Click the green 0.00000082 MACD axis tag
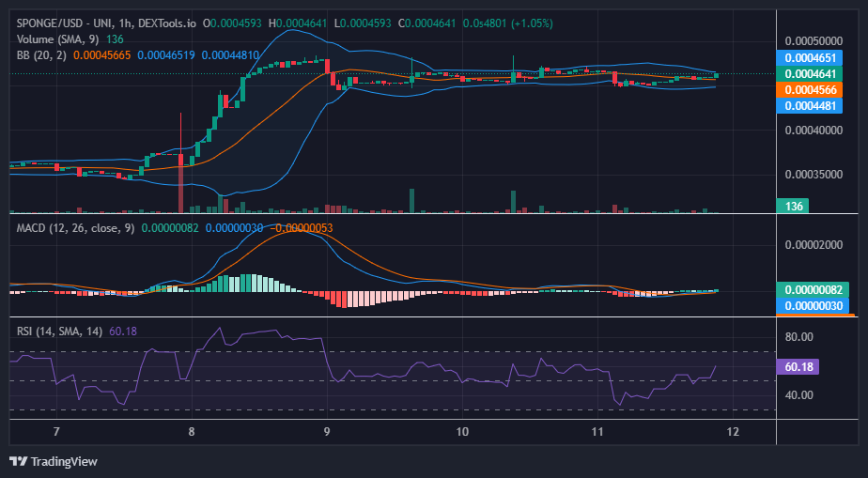 813,290
